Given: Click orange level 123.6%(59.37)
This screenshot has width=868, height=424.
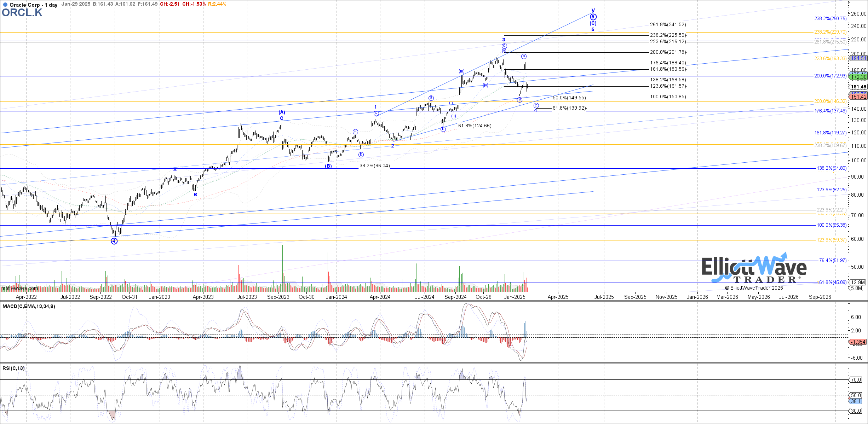Looking at the screenshot, I should click(x=832, y=240).
